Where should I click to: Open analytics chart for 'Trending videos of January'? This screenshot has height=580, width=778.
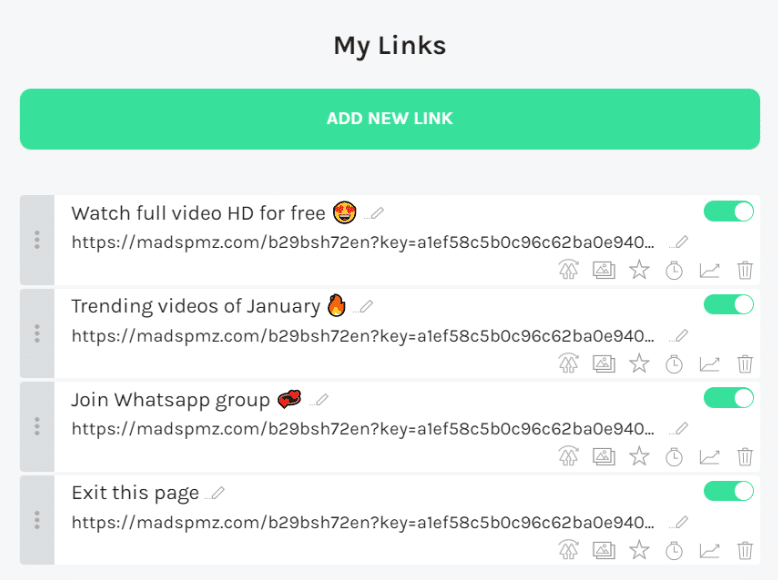click(709, 364)
